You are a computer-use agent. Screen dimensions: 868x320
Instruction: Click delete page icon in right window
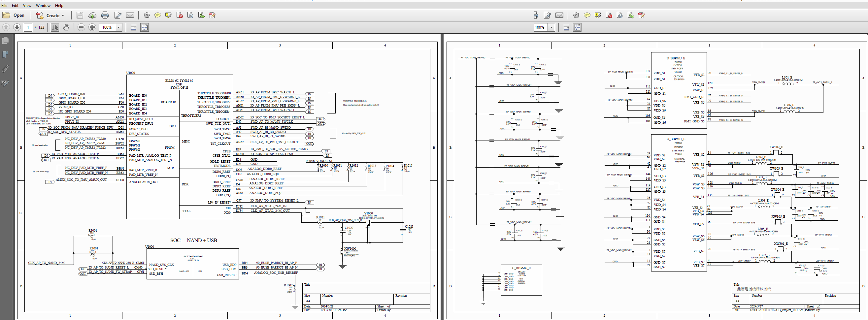(x=609, y=15)
